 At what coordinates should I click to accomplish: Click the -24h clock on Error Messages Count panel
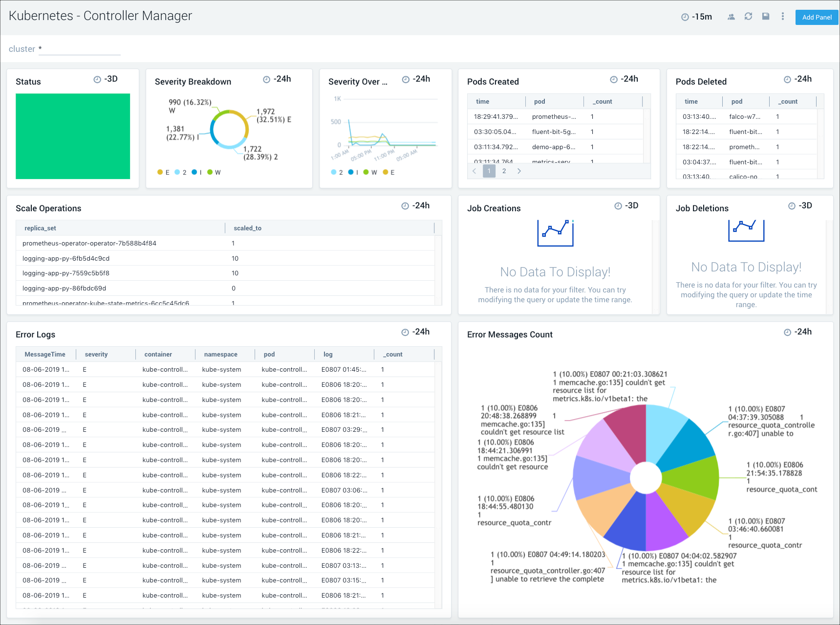coord(787,332)
